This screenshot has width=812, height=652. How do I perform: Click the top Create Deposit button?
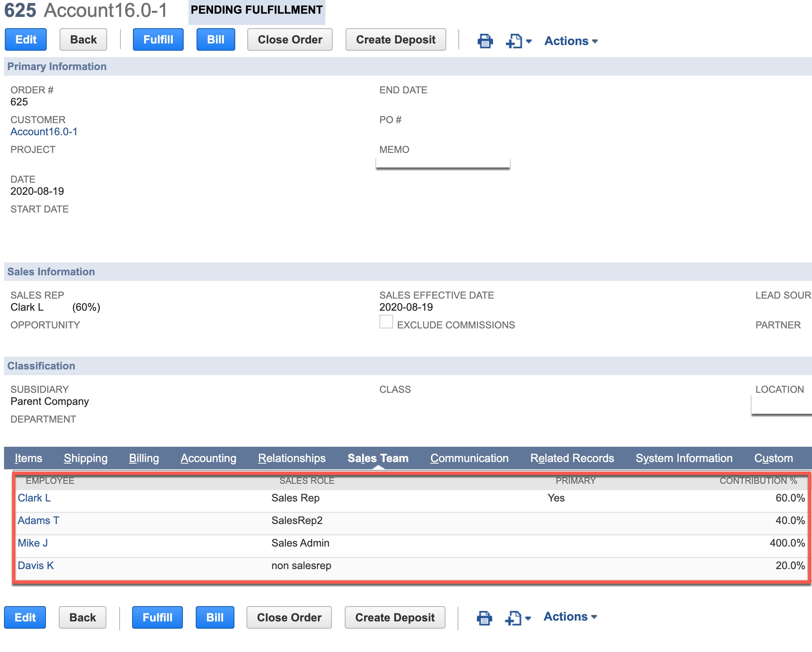pyautogui.click(x=396, y=39)
